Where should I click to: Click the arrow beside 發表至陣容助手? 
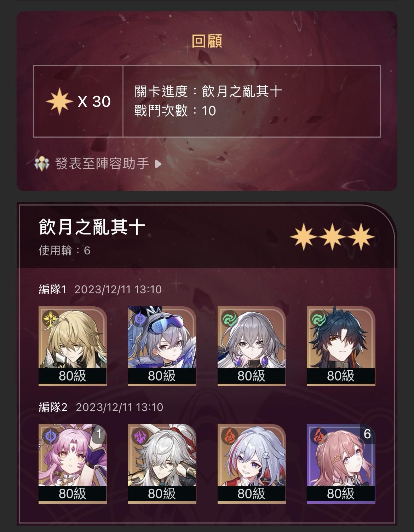(x=158, y=164)
